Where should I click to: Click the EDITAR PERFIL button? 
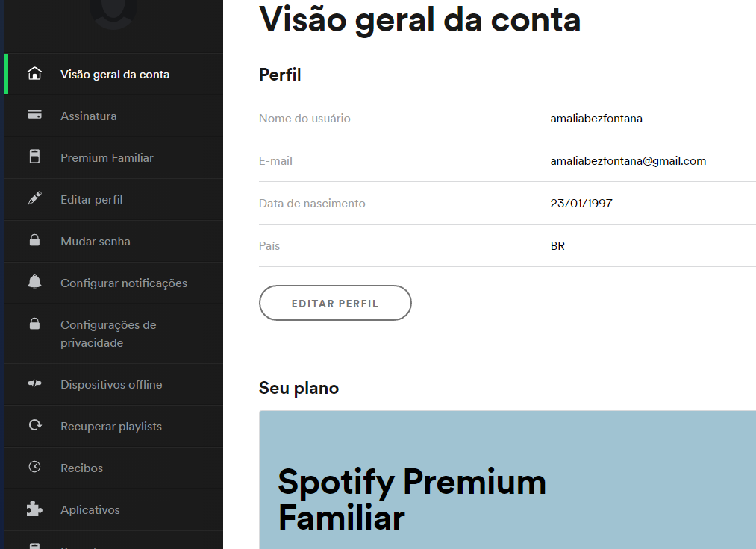click(x=335, y=303)
